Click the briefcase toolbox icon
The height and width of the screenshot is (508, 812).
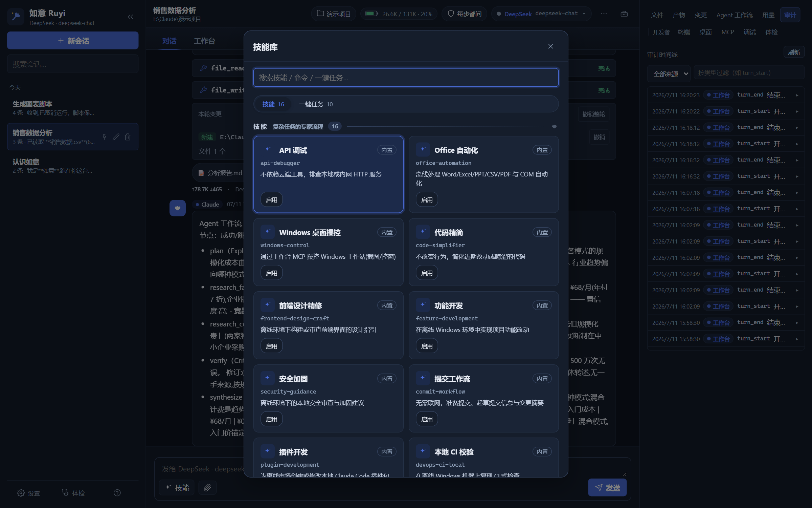624,14
